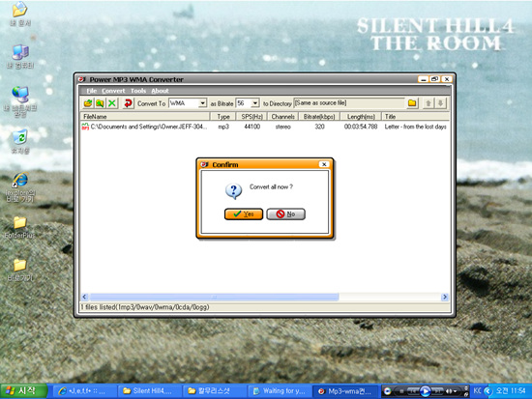Restore the Power MP3 WMA Converter window
This screenshot has width=532, height=399.
(434, 79)
